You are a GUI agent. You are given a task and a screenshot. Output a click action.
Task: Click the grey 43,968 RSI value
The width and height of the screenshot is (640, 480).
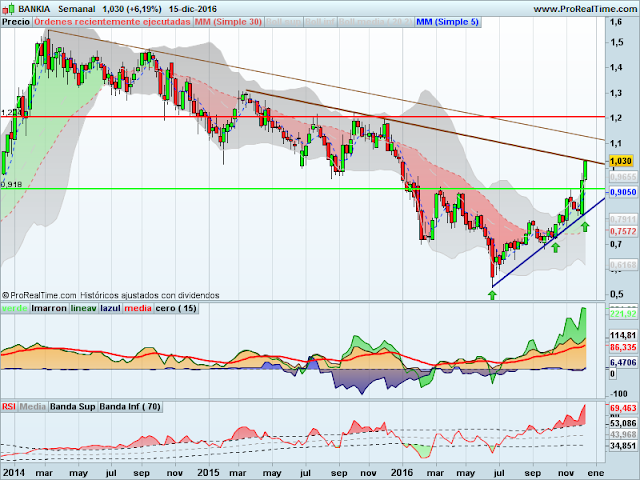click(623, 434)
